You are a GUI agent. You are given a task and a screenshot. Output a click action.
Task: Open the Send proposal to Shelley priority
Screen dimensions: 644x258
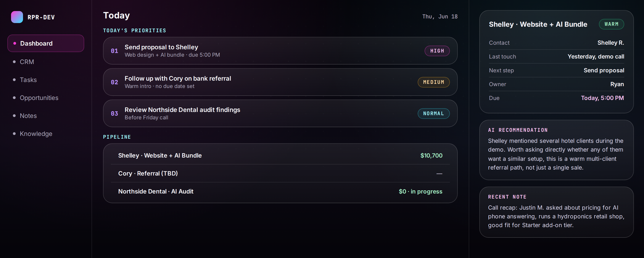tap(280, 51)
